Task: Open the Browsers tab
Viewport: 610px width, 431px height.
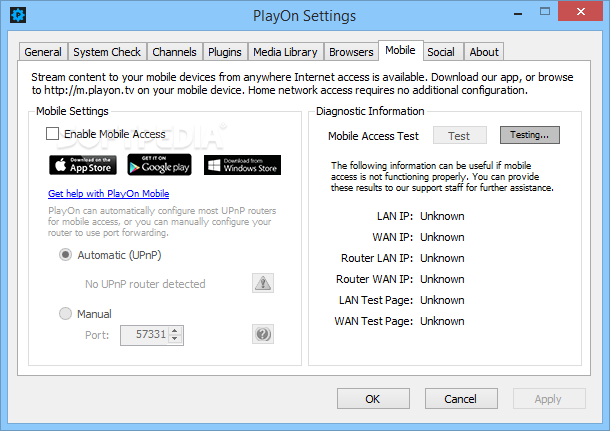Action: [x=351, y=52]
